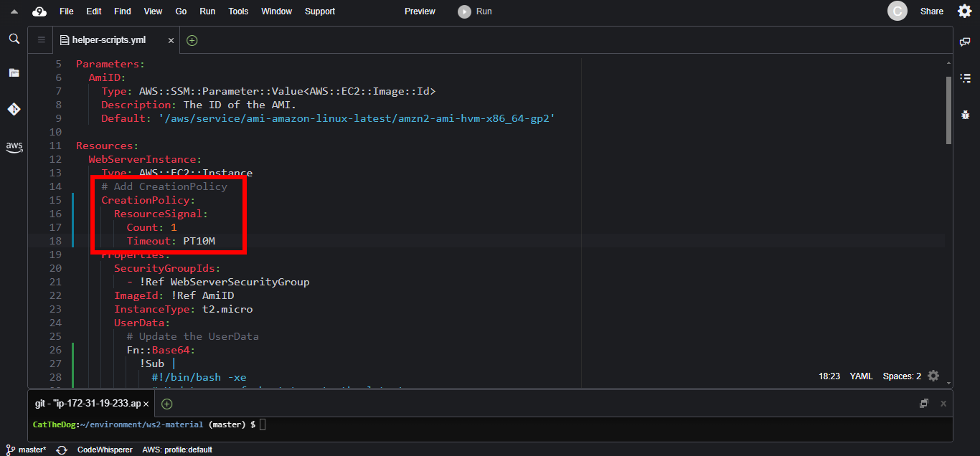Click the Cloud9 logo icon
Screen dimensions: 980x456
pos(39,11)
